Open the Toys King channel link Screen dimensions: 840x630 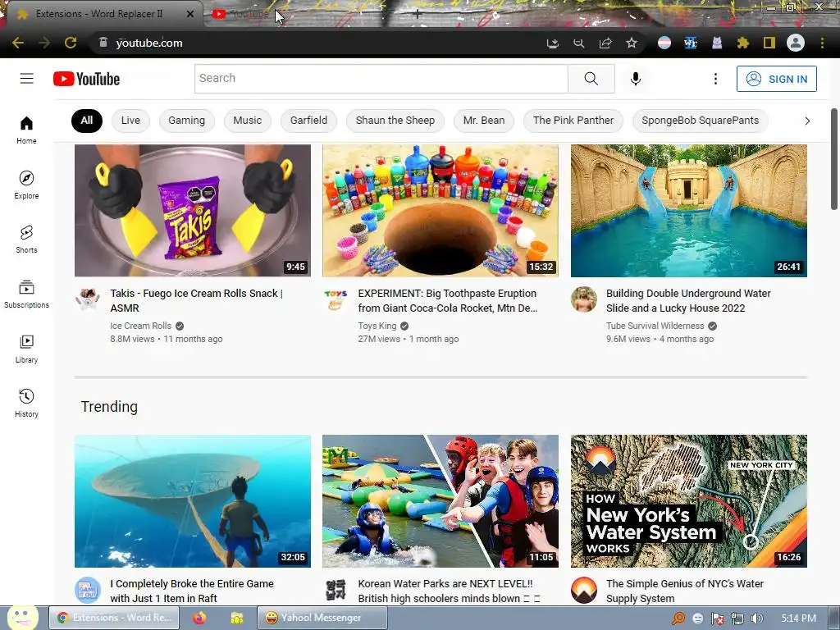click(377, 326)
